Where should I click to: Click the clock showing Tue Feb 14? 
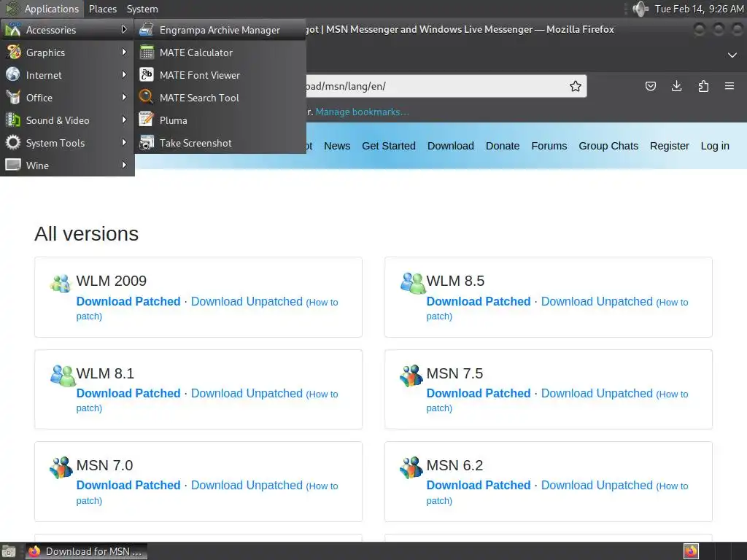[699, 9]
